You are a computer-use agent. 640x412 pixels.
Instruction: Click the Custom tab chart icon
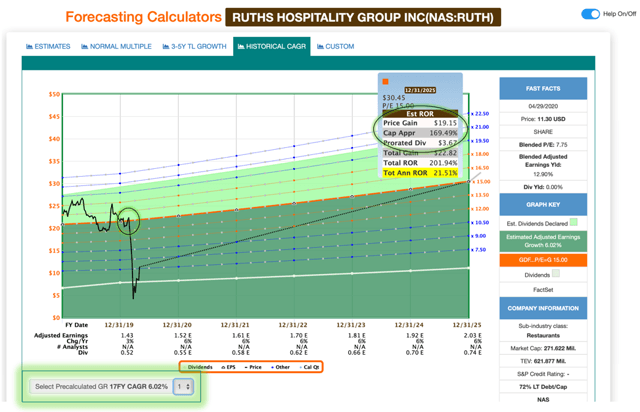320,46
